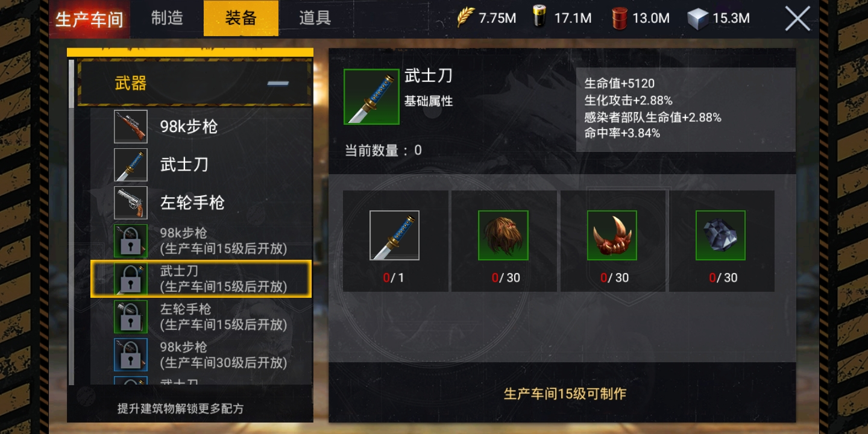Close the 生产车间 window
868x434 pixels.
tap(797, 19)
